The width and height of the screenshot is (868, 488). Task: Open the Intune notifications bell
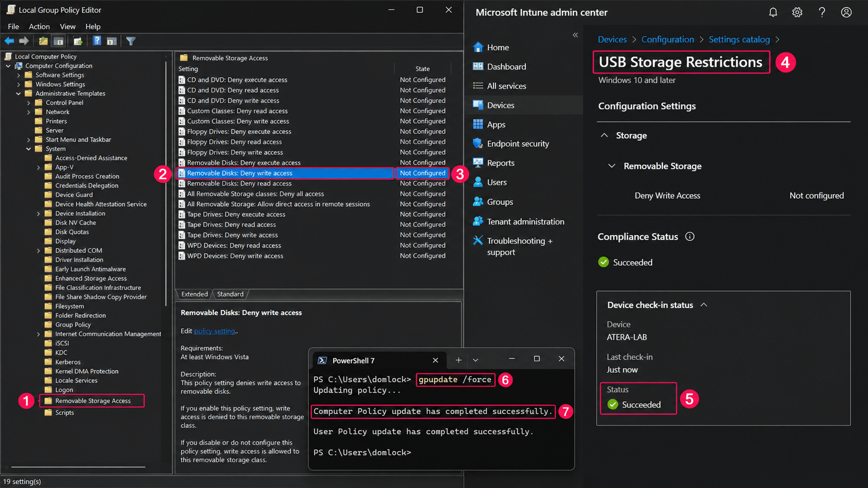[773, 12]
